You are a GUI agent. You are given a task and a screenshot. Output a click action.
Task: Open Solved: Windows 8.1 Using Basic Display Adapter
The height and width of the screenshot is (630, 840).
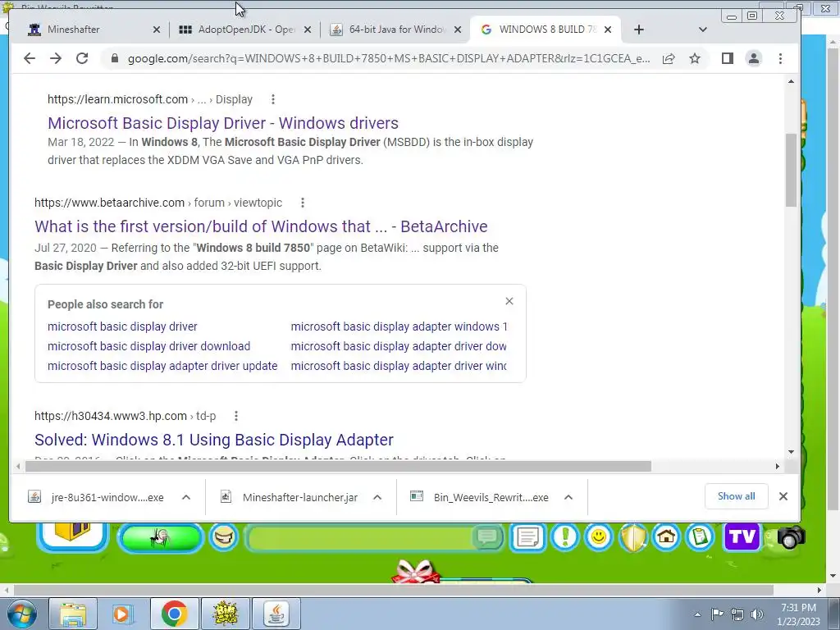pyautogui.click(x=214, y=440)
